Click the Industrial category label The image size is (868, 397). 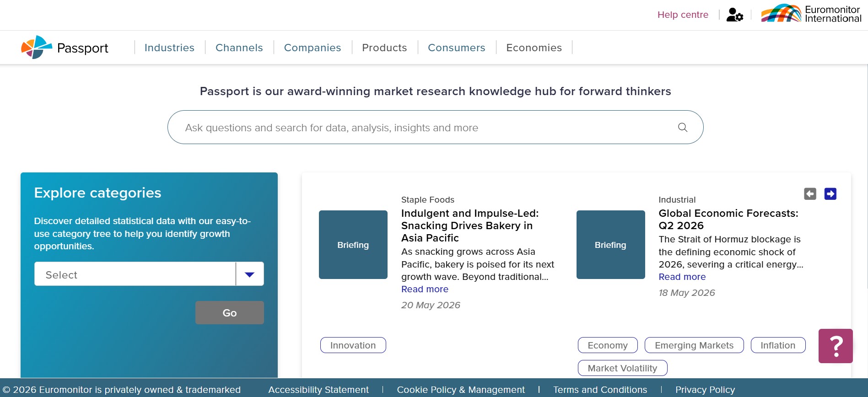[x=677, y=199]
